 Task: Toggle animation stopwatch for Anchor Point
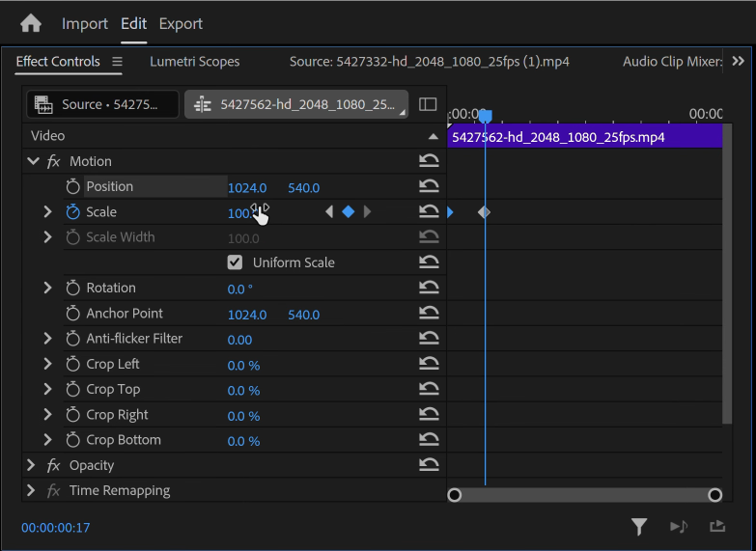(72, 314)
